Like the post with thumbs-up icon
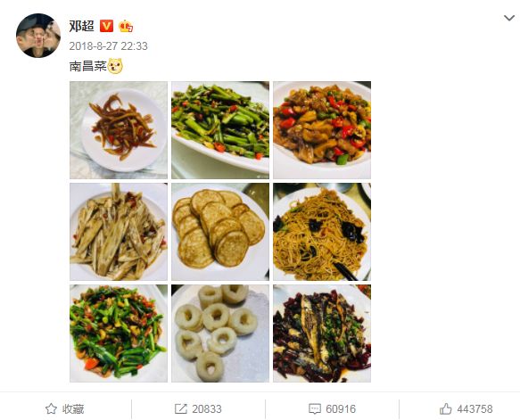The height and width of the screenshot is (420, 520). [445, 408]
